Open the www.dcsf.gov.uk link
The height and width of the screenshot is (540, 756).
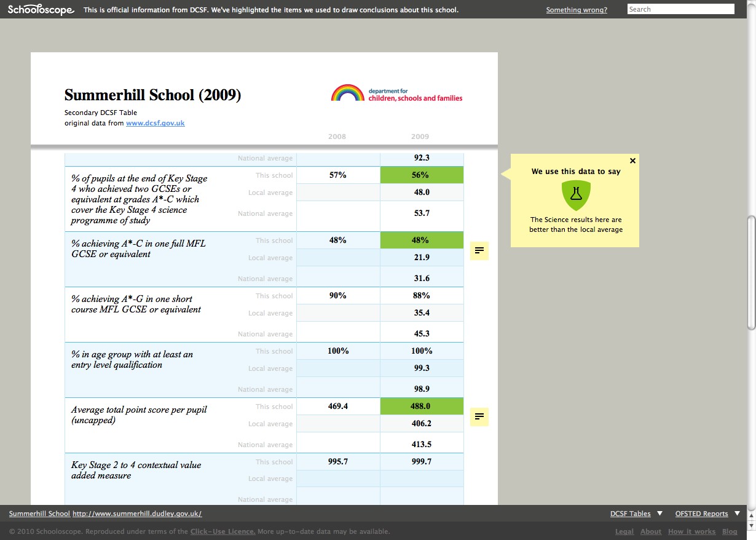tap(156, 123)
